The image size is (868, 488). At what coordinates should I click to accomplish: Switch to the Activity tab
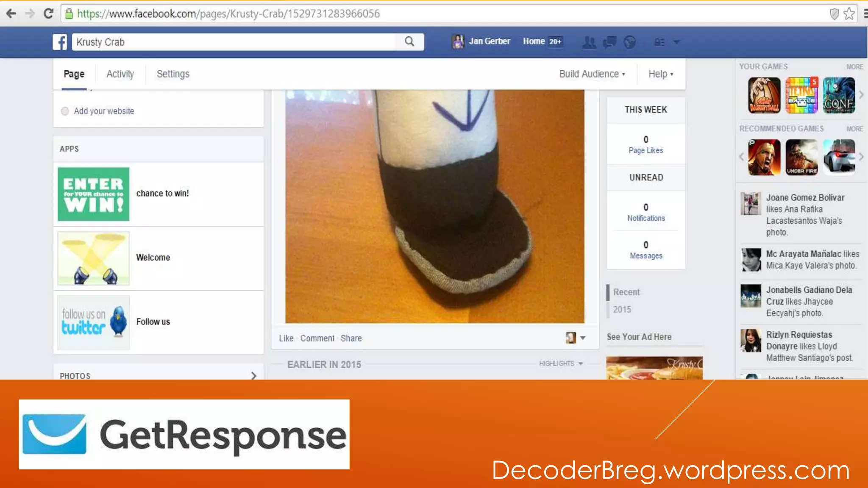tap(120, 74)
